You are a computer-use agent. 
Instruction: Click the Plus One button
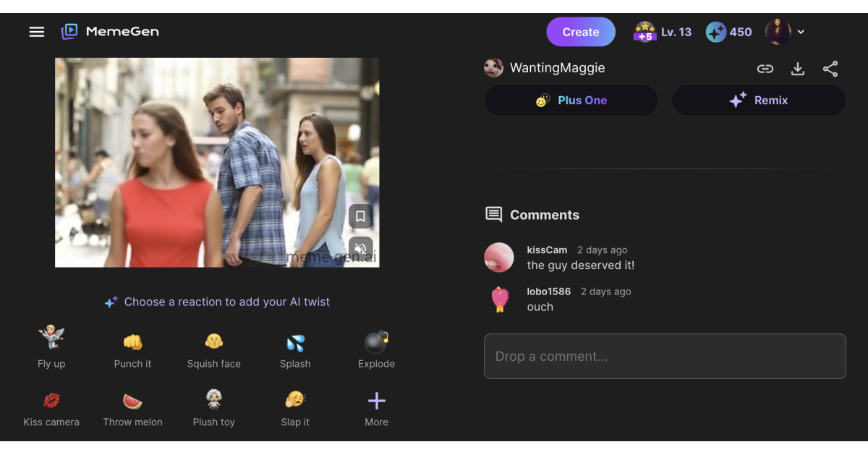pyautogui.click(x=571, y=101)
